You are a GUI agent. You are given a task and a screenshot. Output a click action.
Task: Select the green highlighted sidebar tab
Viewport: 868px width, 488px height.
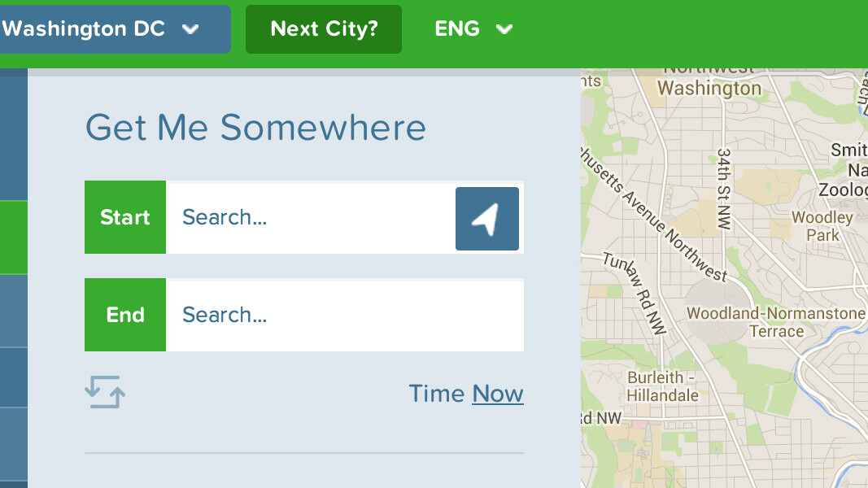tap(13, 237)
